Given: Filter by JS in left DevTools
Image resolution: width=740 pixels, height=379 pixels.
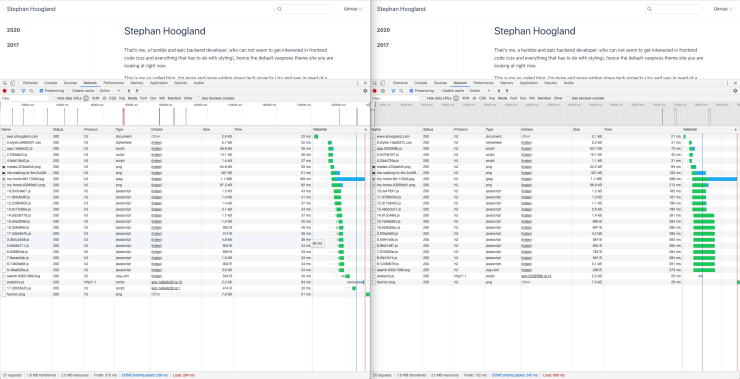Looking at the screenshot, I should click(104, 98).
